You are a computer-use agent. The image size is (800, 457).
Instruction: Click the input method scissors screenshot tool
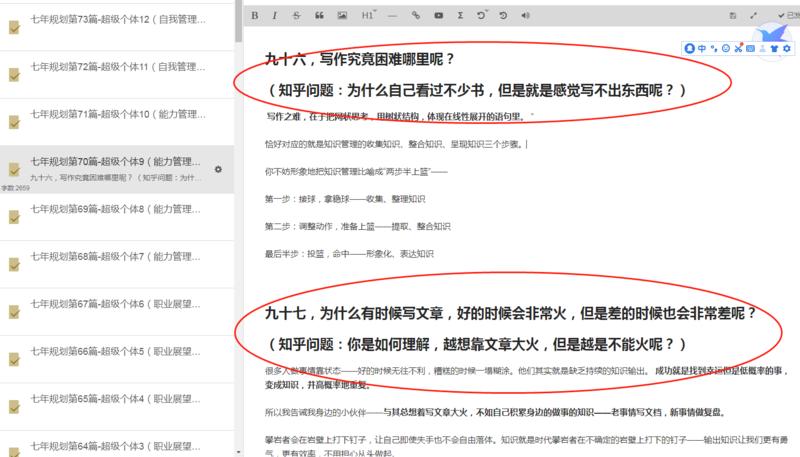pyautogui.click(x=738, y=48)
